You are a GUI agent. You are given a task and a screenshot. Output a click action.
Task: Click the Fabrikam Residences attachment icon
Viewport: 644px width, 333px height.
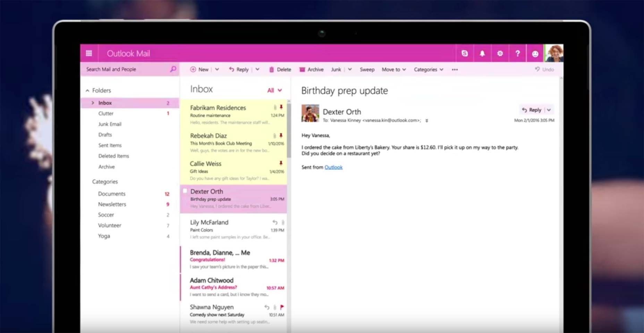tap(275, 107)
